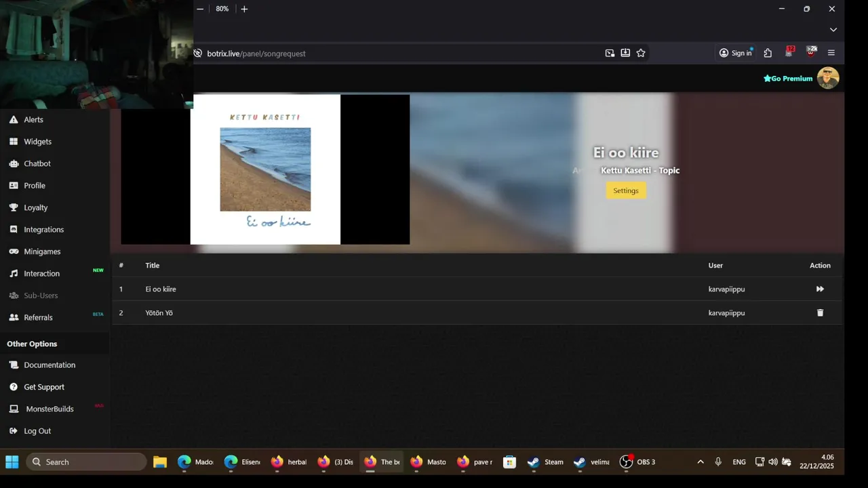The width and height of the screenshot is (868, 488).
Task: Click the Windows taskbar Search box
Action: tap(87, 462)
